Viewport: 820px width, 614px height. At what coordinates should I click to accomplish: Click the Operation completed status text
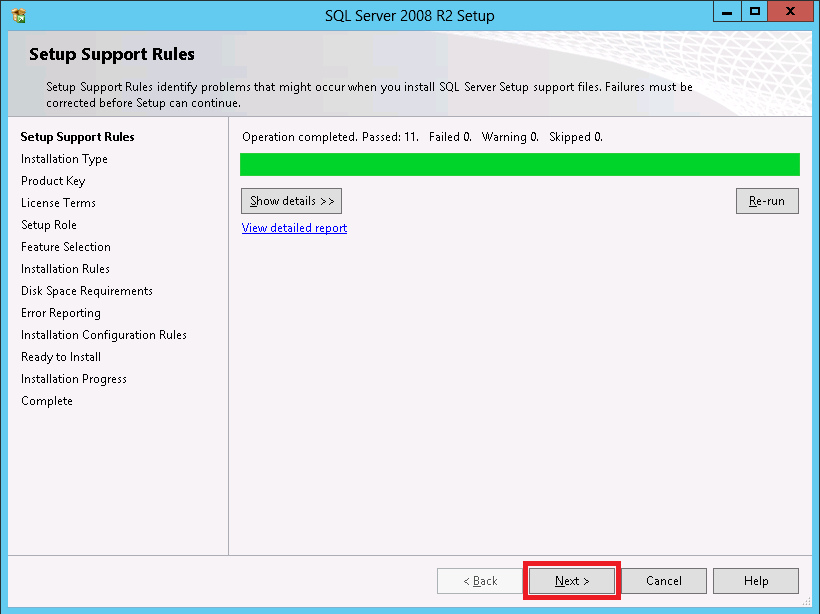point(422,137)
